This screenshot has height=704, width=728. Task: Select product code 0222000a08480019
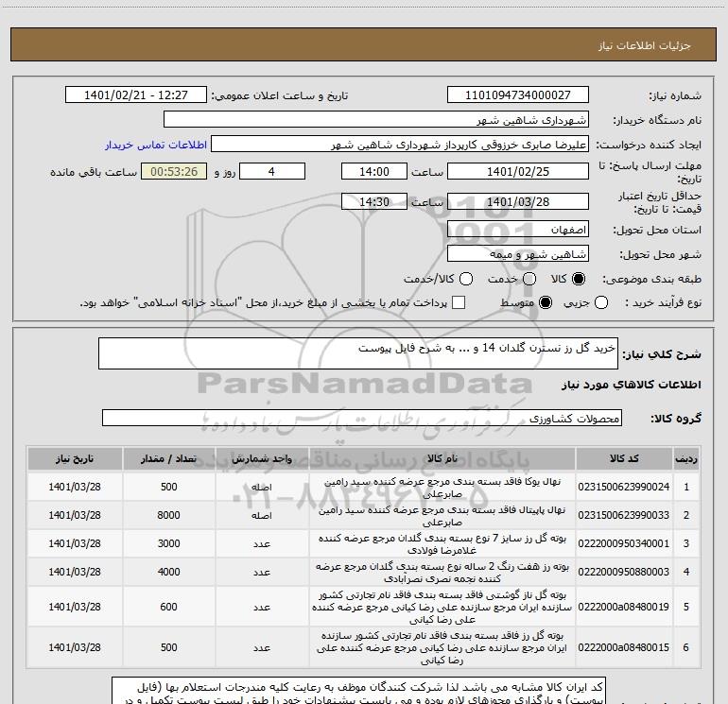tap(624, 607)
